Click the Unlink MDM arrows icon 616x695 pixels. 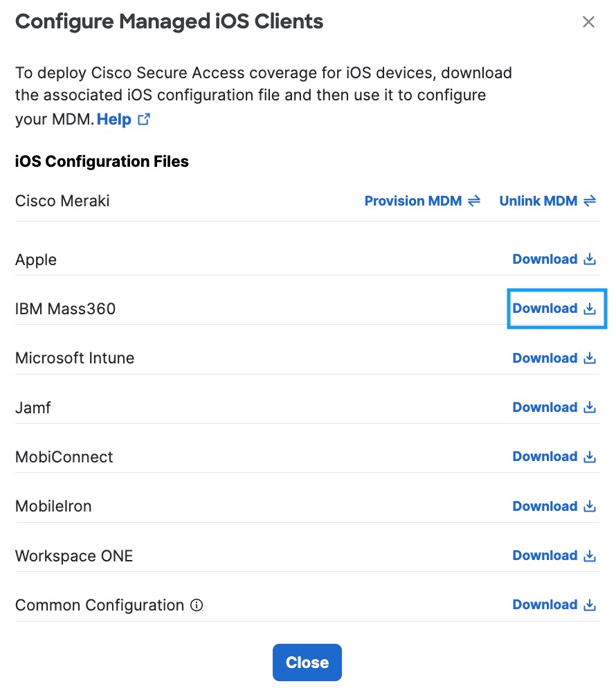(x=590, y=201)
